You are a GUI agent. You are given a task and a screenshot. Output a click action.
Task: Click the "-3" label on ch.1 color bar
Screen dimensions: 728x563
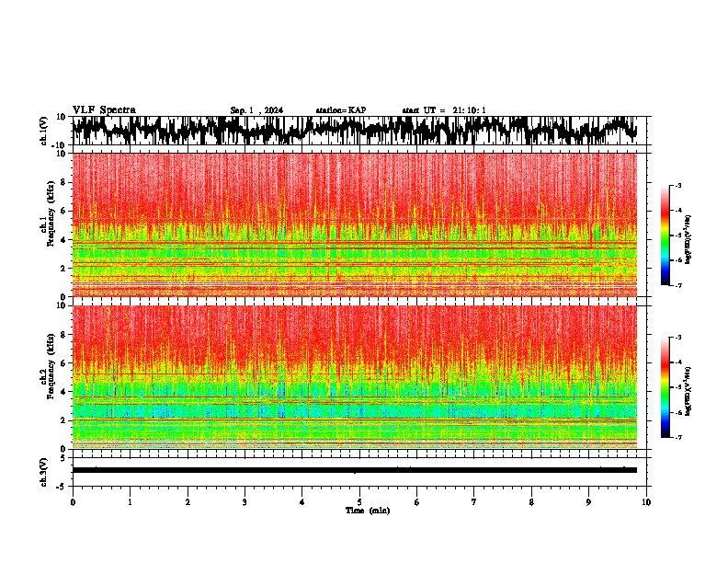click(677, 185)
